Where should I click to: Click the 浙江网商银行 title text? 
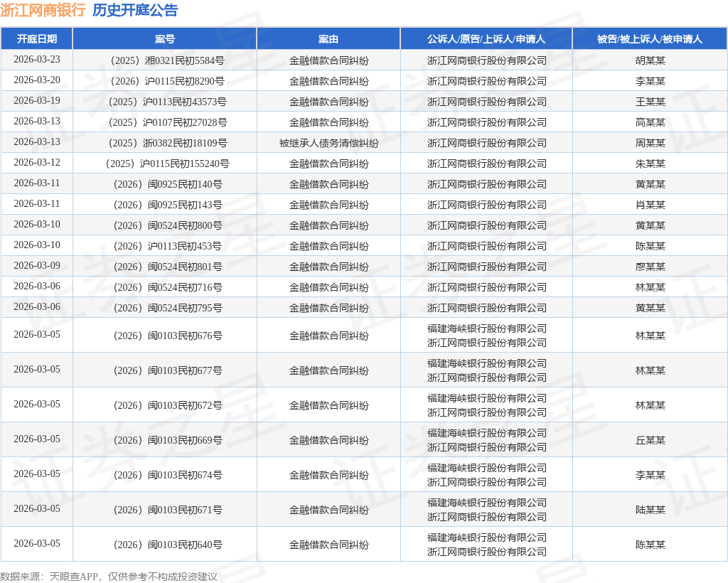[x=43, y=10]
